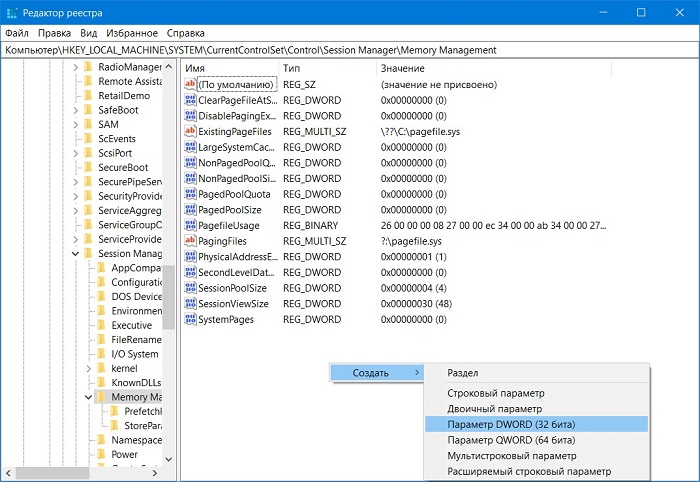700x482 pixels.
Task: Select the DisablePagingEx... value icon
Action: tap(190, 116)
